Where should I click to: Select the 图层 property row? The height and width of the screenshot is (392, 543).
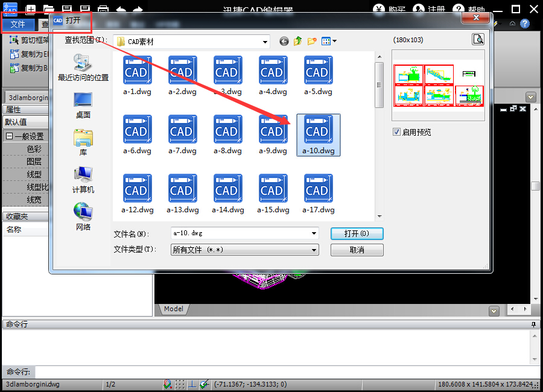[x=25, y=162]
